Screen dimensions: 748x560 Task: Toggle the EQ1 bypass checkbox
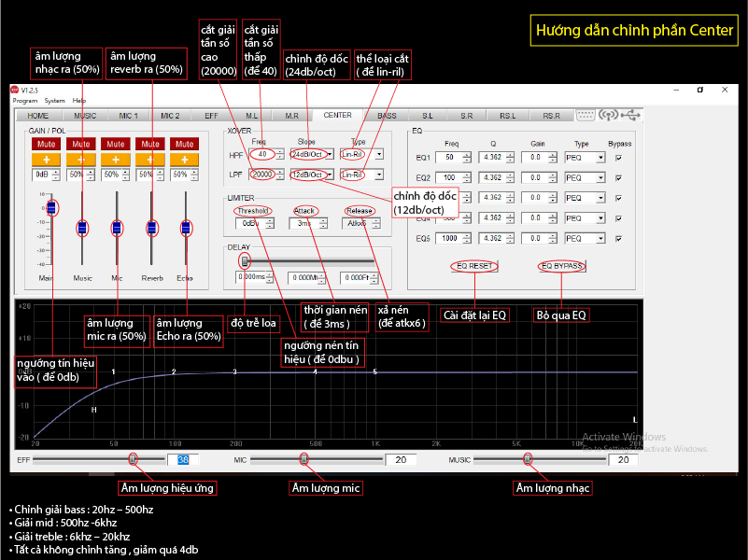point(619,158)
